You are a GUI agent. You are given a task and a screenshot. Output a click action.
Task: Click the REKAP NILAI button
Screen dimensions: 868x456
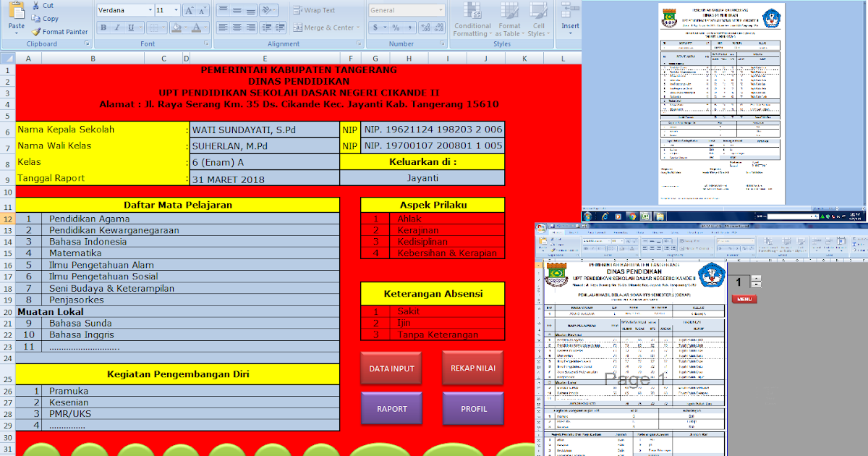(473, 368)
